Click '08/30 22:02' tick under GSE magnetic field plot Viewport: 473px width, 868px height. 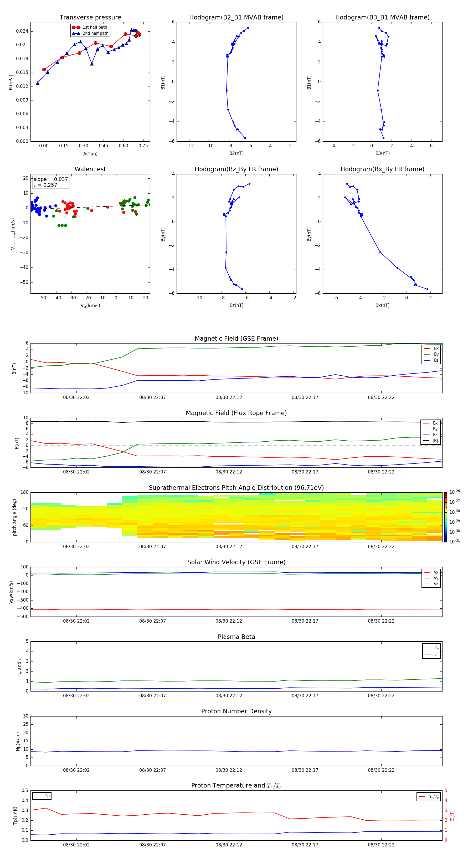[x=76, y=398]
